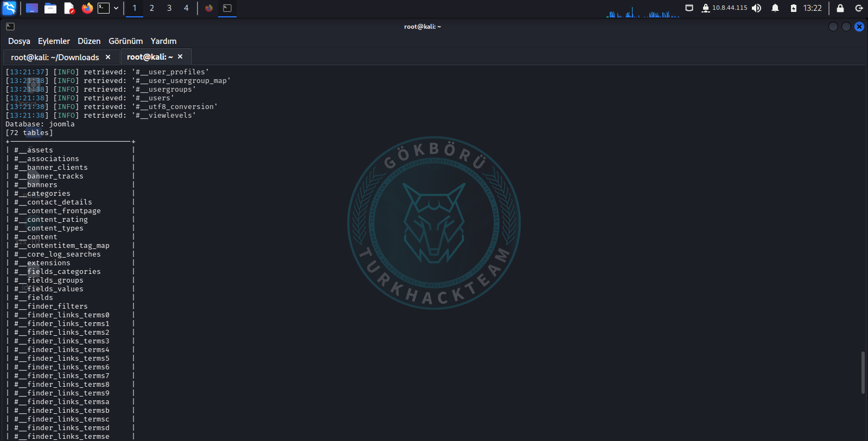
Task: Lock the screen with the padlock icon
Action: click(x=840, y=8)
